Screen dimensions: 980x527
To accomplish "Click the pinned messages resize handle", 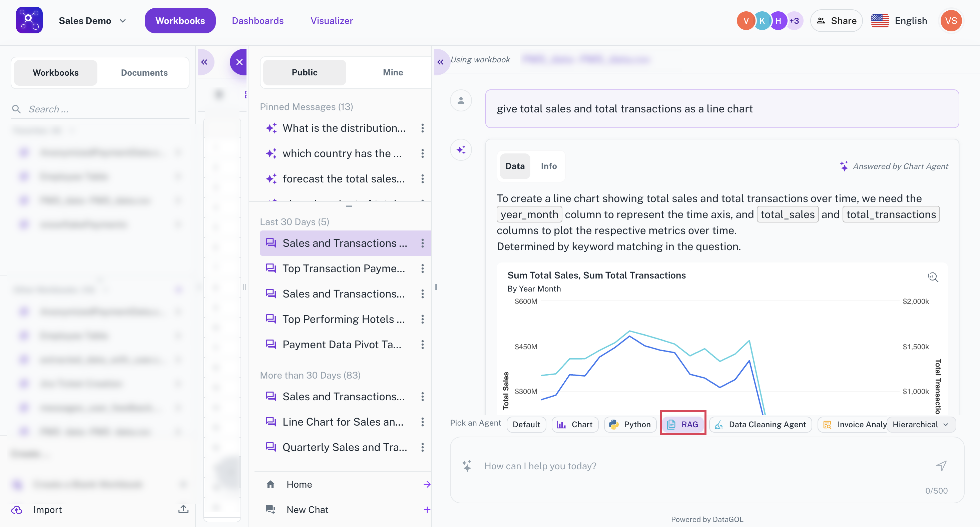I will click(349, 206).
